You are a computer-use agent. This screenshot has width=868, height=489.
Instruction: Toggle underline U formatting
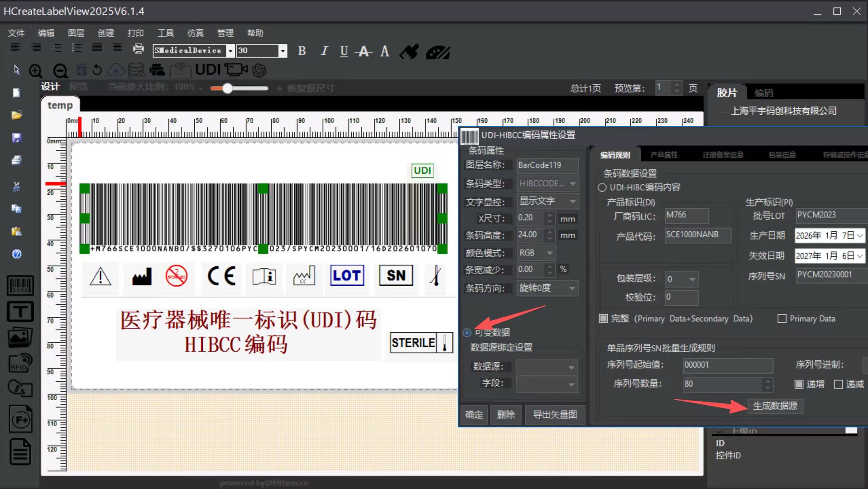coord(344,51)
